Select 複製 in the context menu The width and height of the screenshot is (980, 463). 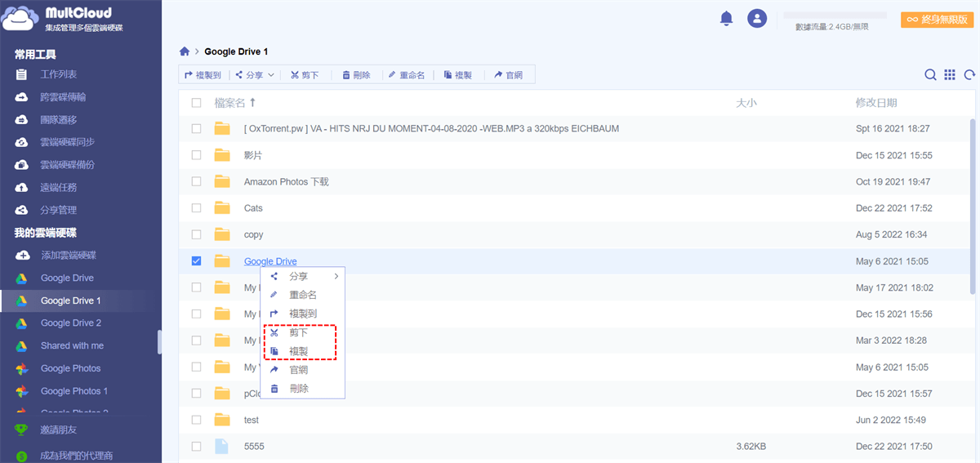[x=303, y=351]
